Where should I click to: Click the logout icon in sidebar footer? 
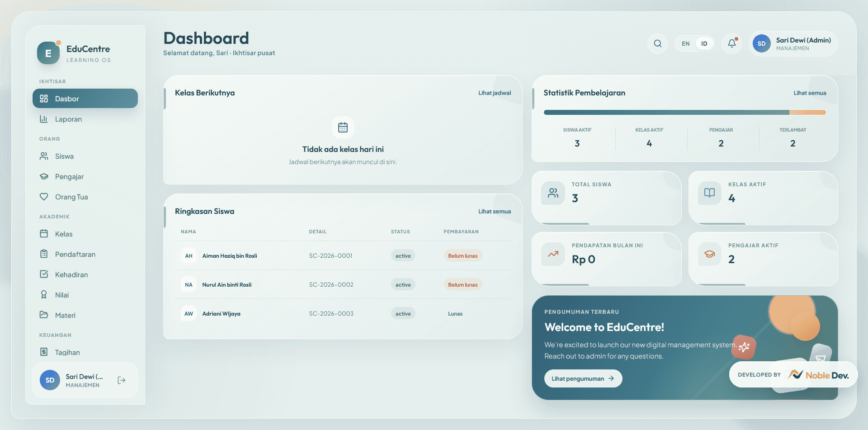(x=122, y=380)
